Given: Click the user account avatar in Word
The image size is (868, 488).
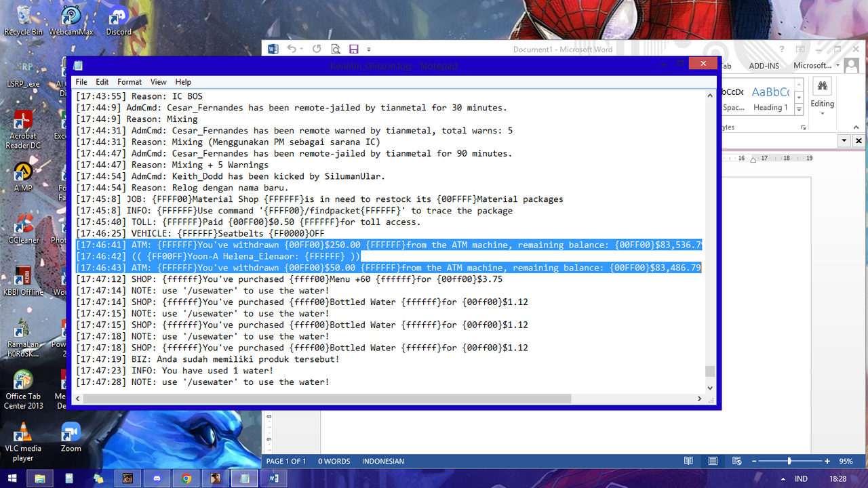Looking at the screenshot, I should click(853, 66).
